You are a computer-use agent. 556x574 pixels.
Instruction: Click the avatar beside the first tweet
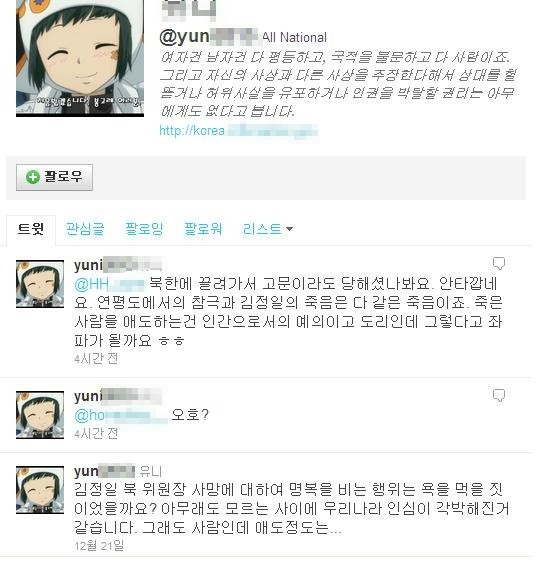point(40,284)
